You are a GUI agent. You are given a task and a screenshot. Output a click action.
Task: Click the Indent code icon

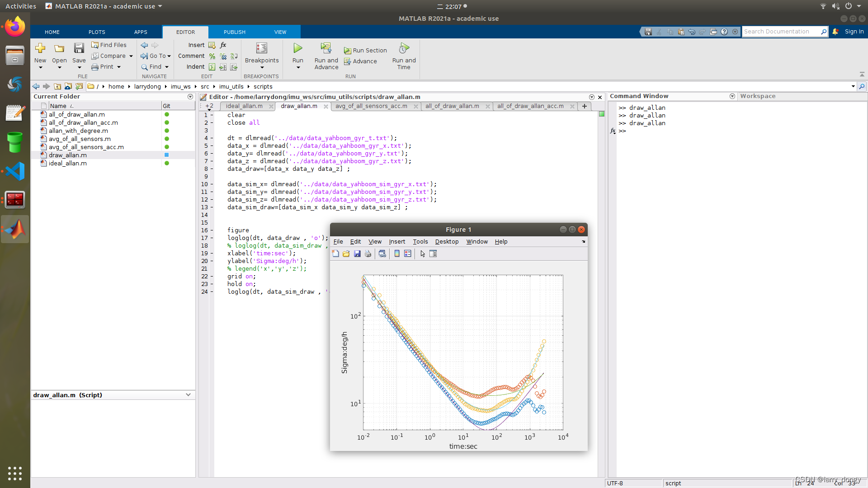coord(212,67)
